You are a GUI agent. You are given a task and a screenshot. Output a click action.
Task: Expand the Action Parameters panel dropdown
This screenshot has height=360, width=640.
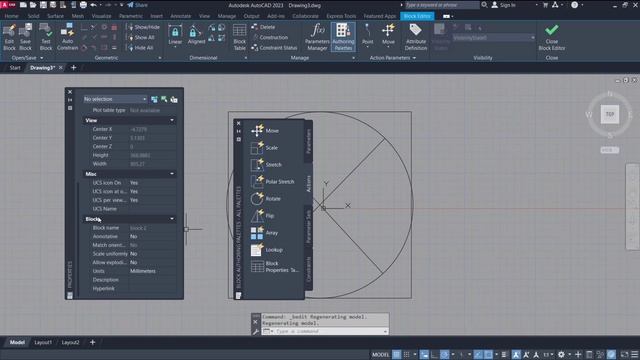pos(414,58)
